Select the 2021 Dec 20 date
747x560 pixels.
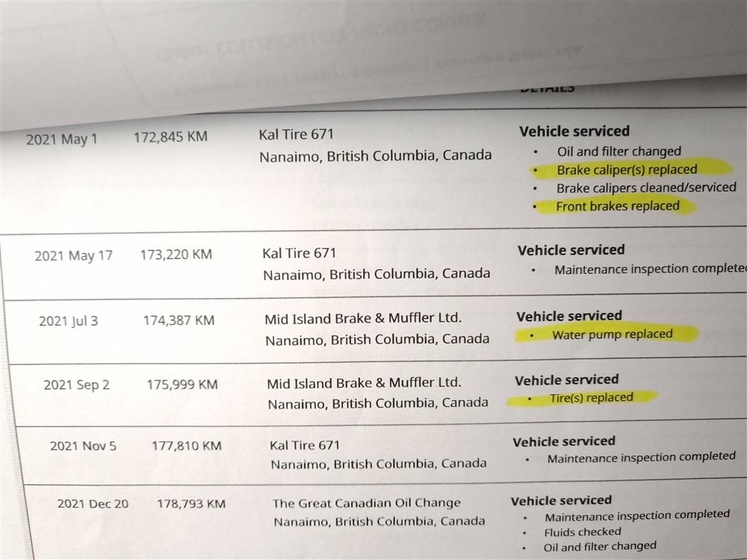pos(93,504)
